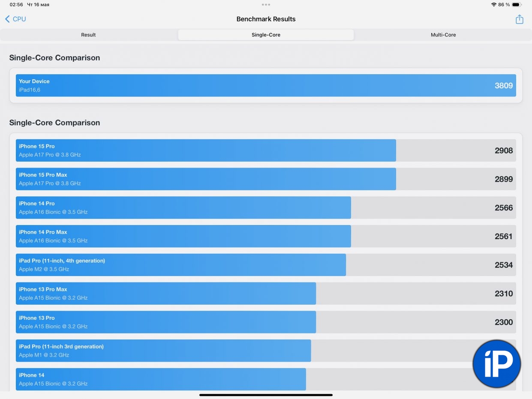
Task: Tap the home indicator bar at bottom
Action: [x=266, y=395]
